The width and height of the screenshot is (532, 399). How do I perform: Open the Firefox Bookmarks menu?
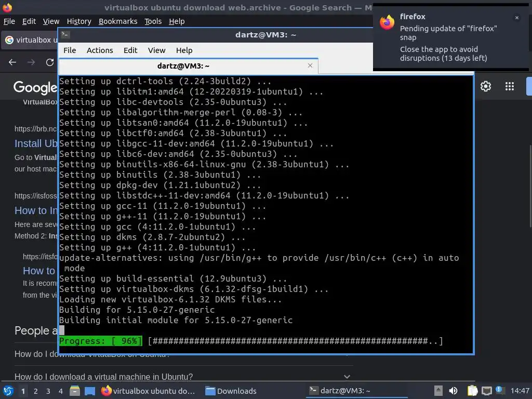point(118,21)
